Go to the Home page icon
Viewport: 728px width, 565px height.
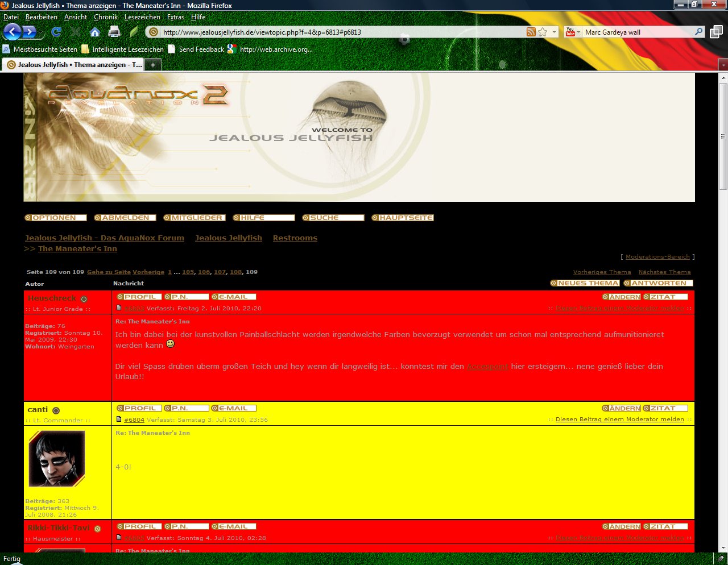click(95, 32)
